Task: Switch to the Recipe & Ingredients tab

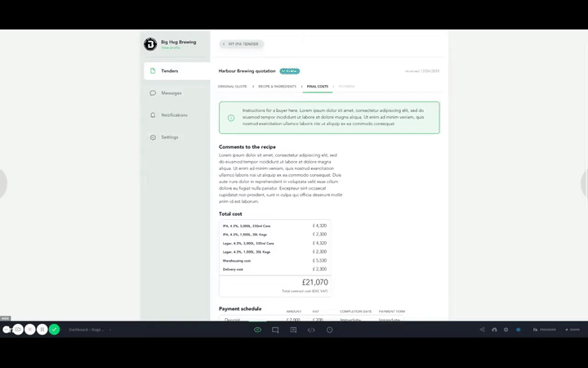Action: 277,86
